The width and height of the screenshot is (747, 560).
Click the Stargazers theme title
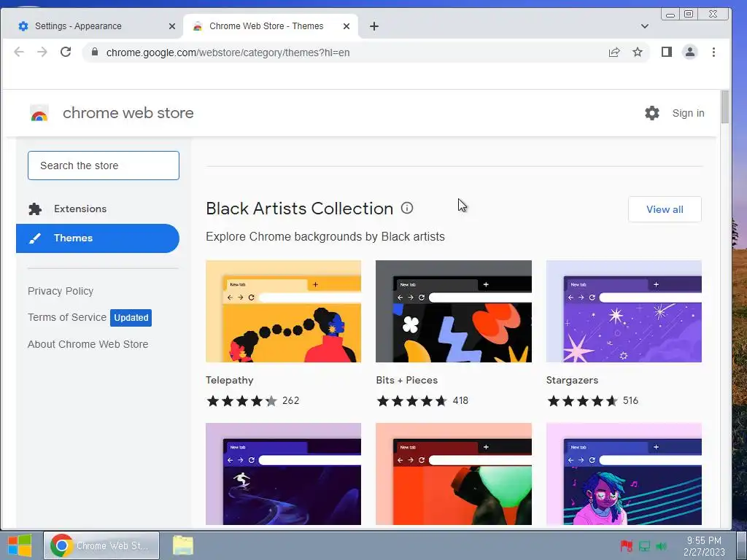572,380
